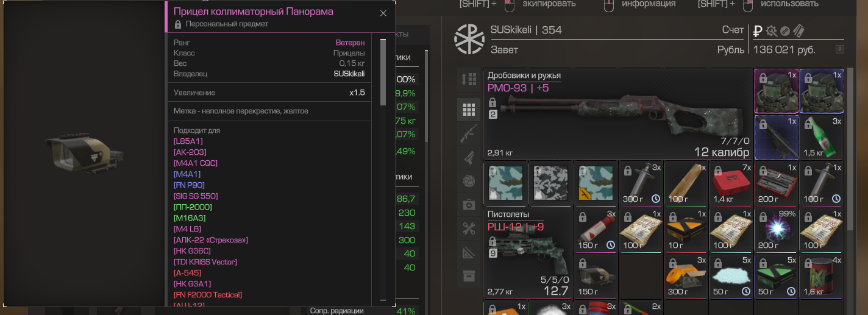Select the РМО-93 shotgun slot

point(617,114)
